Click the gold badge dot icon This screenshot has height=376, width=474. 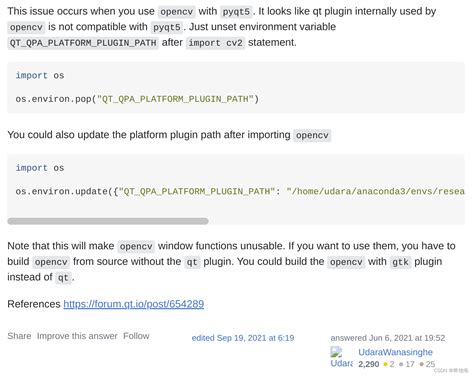tap(386, 364)
